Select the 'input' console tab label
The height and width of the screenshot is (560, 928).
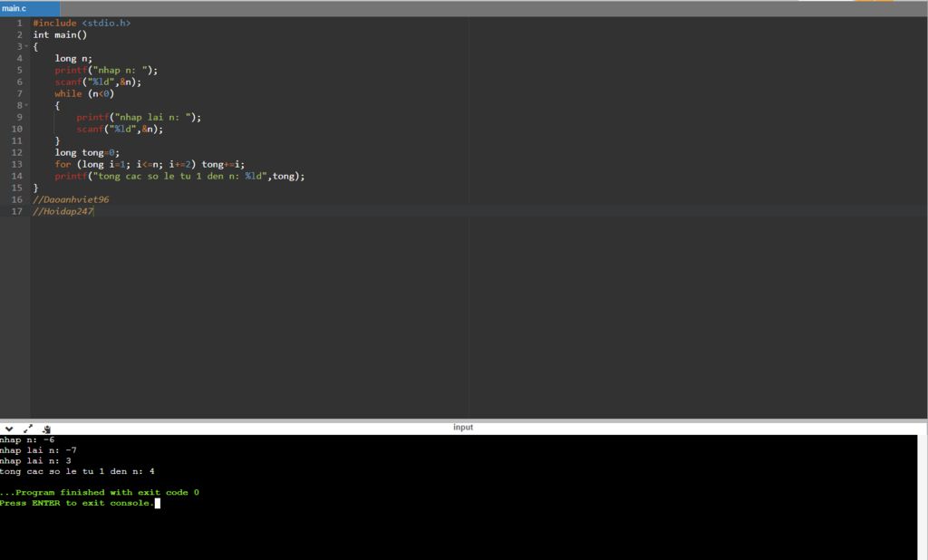pyautogui.click(x=463, y=428)
